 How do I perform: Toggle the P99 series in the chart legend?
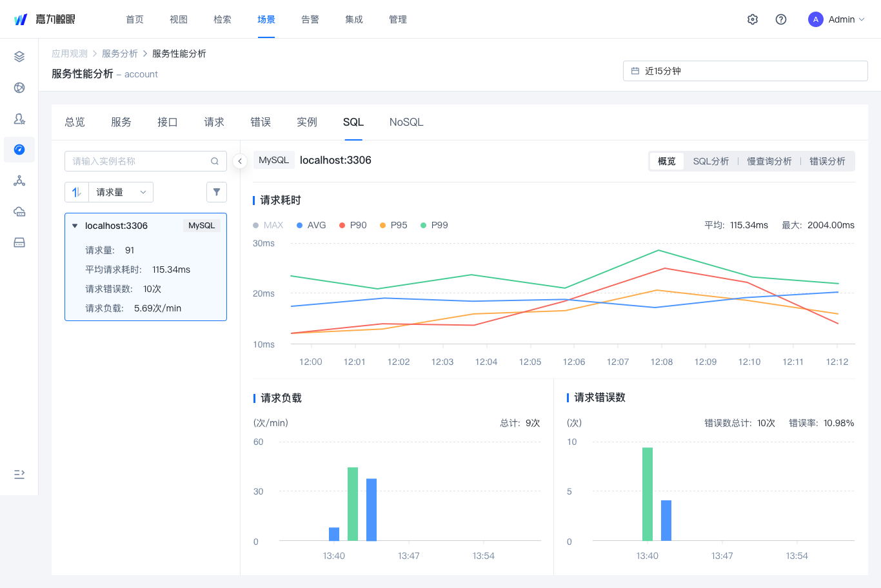click(433, 225)
